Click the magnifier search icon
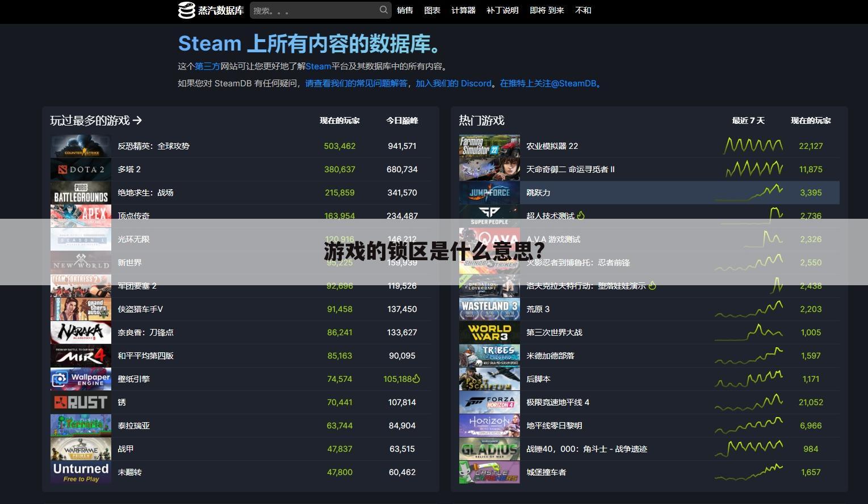 click(384, 10)
